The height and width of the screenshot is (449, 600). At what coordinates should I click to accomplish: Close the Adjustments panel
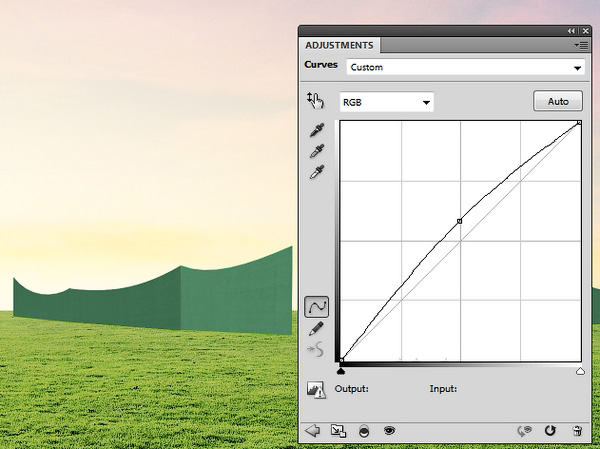(585, 31)
